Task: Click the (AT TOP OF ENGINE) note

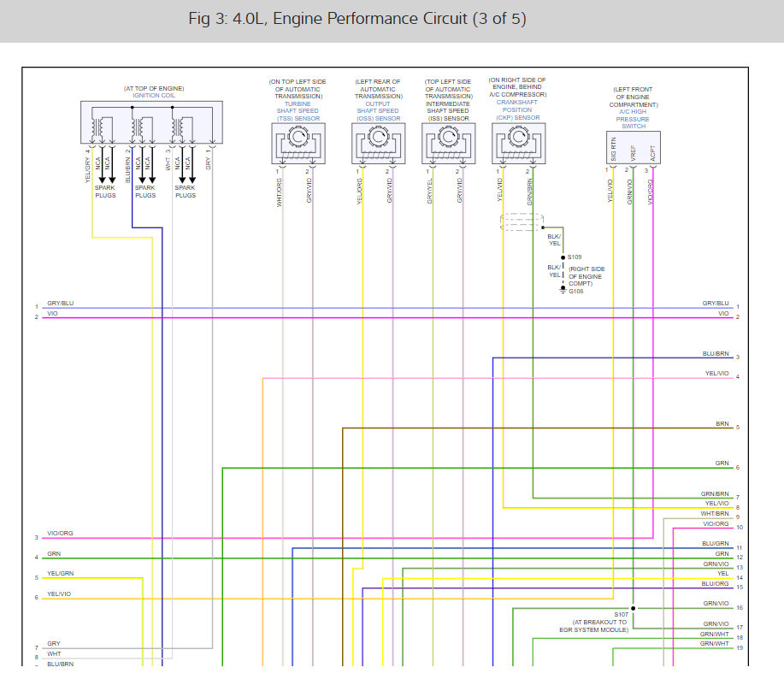Action: (154, 88)
